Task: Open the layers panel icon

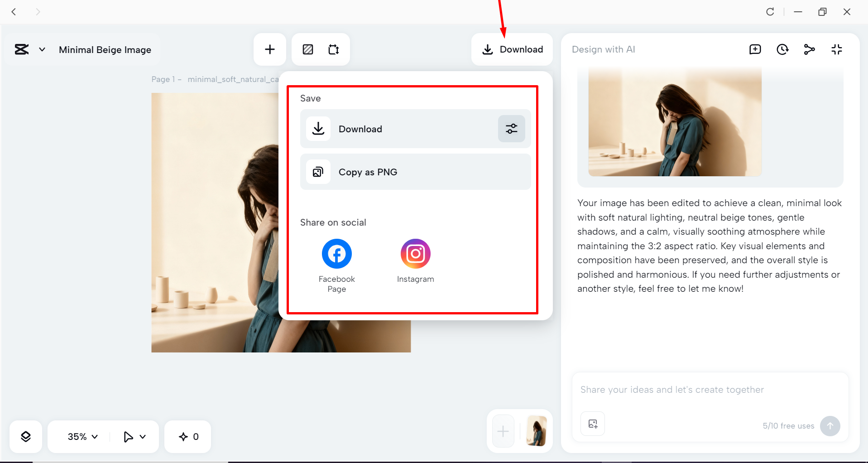Action: click(26, 437)
